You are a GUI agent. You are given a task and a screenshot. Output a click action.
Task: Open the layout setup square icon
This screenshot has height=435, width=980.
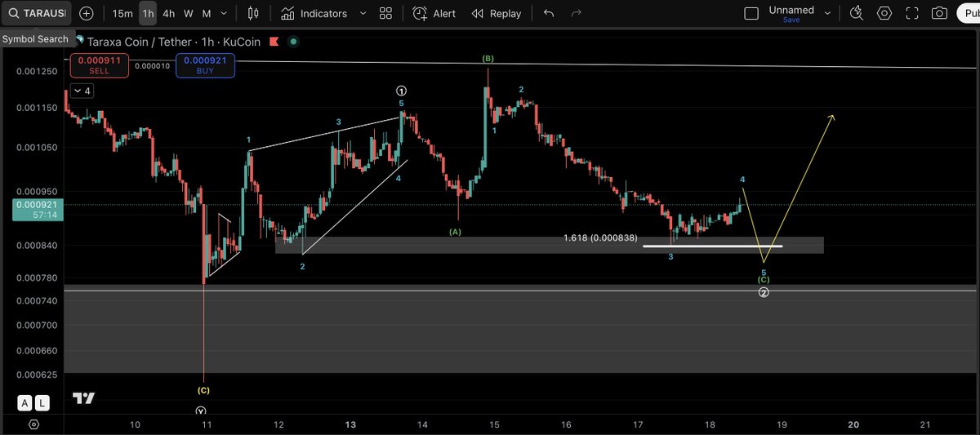[x=751, y=13]
